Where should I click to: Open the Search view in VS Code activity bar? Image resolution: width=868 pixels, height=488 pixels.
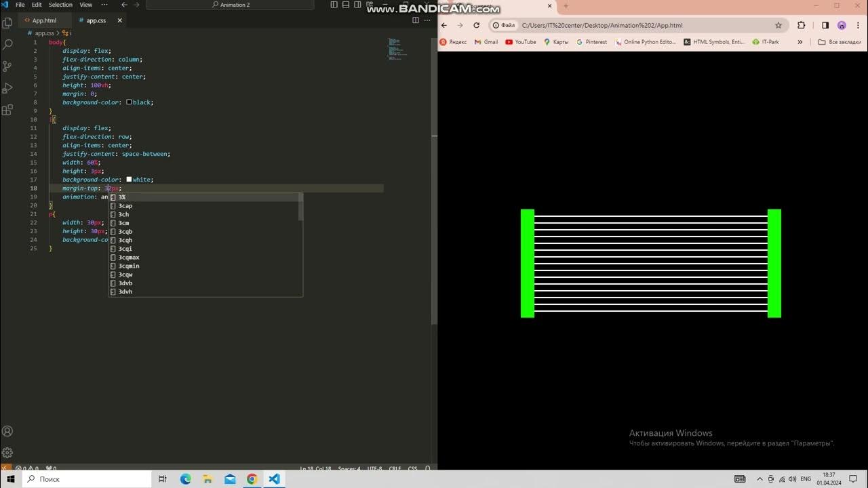(7, 44)
